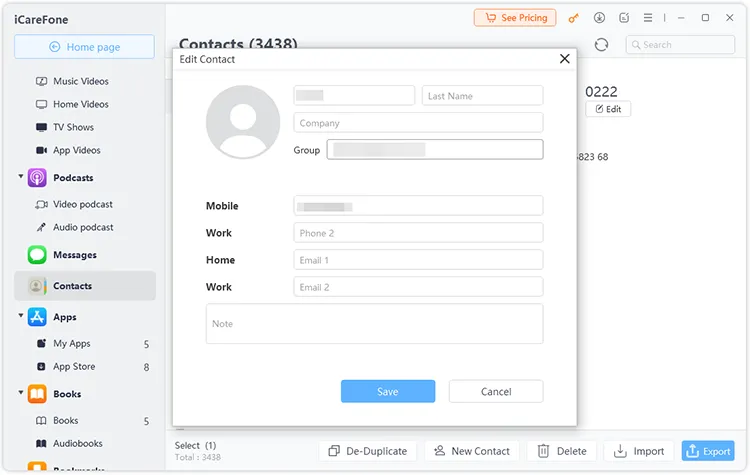Click the Last Name field
750x475 pixels.
tap(482, 96)
